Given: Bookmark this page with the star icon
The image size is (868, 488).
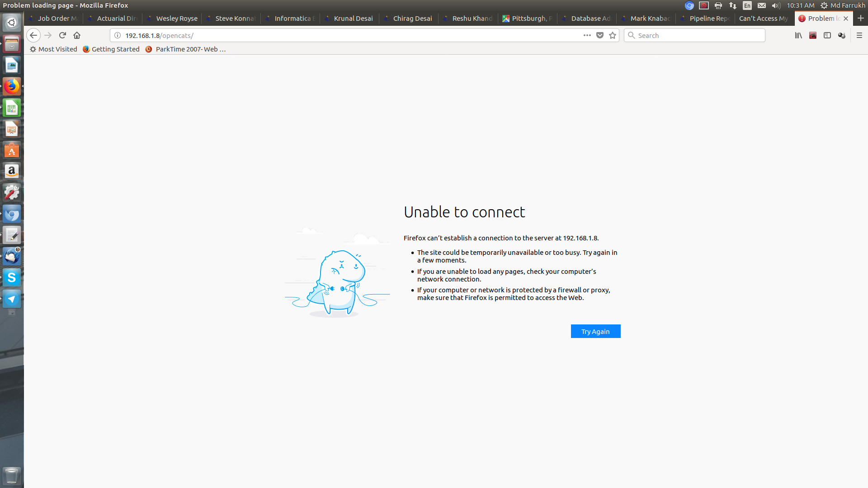Looking at the screenshot, I should pyautogui.click(x=613, y=35).
